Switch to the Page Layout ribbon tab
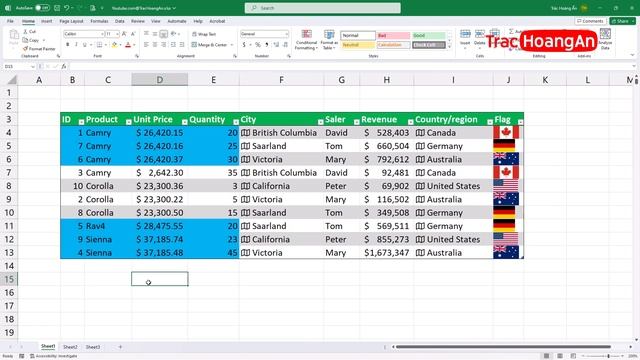Viewport: 640px width, 360px height. 71,21
